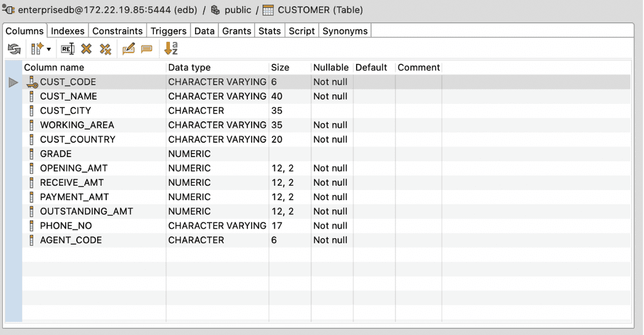
Task: Click the speech bubble comment icon
Action: (147, 49)
